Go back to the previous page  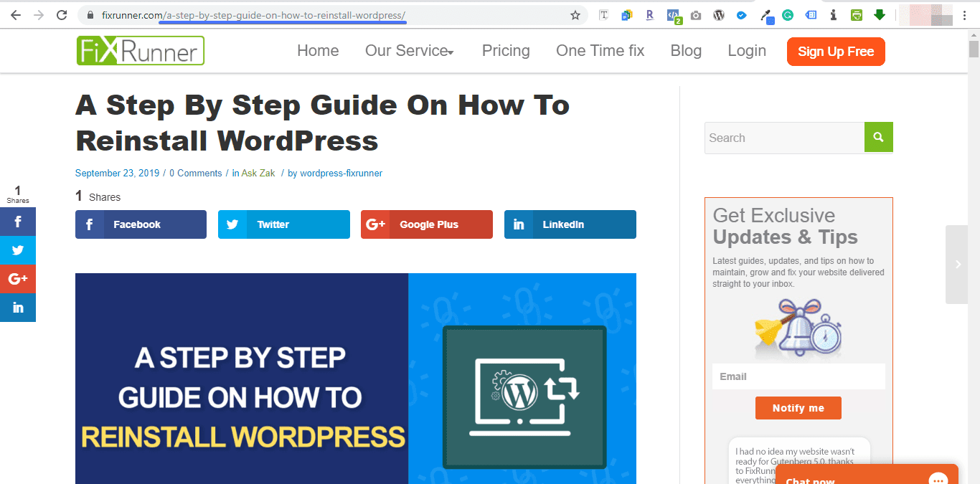[16, 15]
